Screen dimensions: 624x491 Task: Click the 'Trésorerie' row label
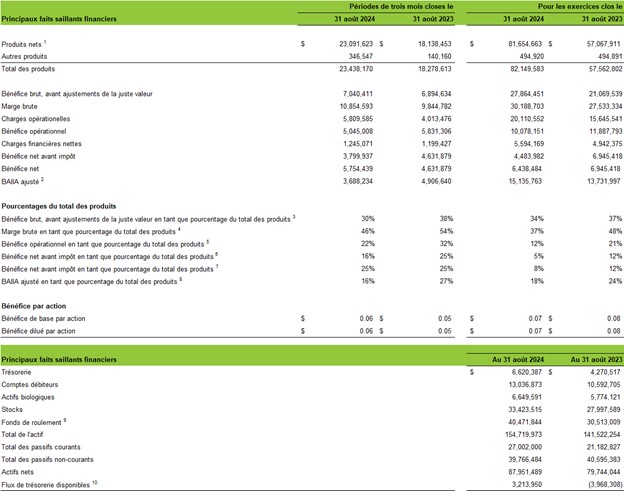click(16, 372)
